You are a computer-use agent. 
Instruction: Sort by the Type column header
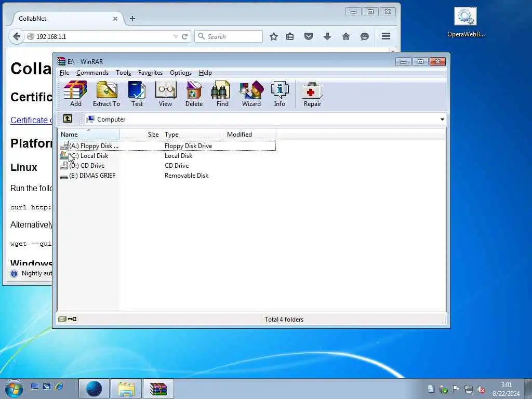(x=193, y=135)
